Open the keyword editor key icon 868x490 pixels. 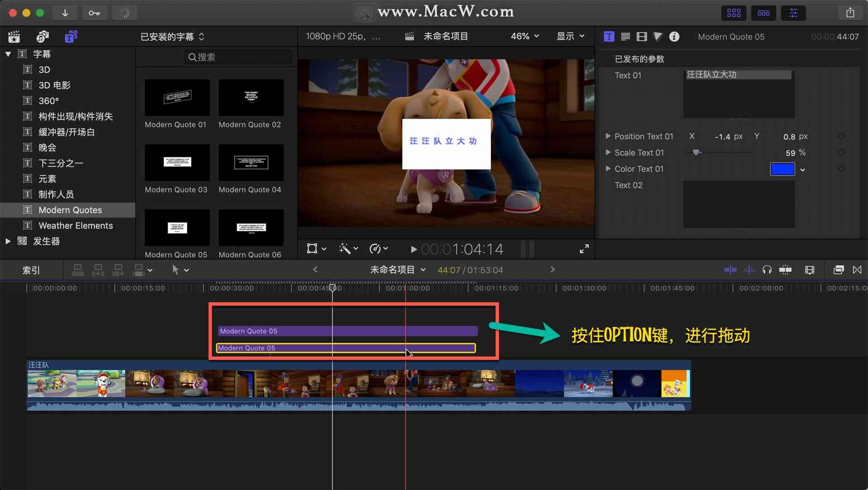coord(94,13)
